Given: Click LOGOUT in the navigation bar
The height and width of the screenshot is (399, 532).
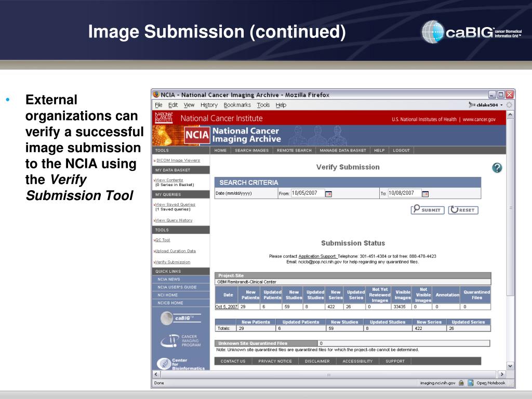Looking at the screenshot, I should click(402, 150).
